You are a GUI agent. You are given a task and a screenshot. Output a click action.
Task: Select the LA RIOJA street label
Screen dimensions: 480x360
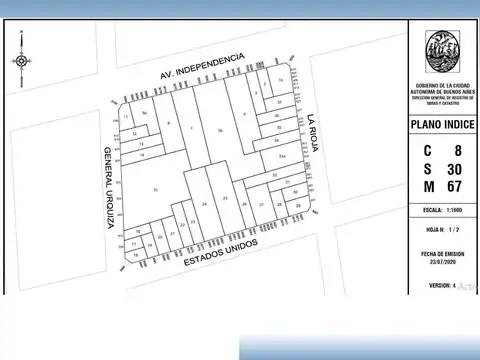(312, 133)
